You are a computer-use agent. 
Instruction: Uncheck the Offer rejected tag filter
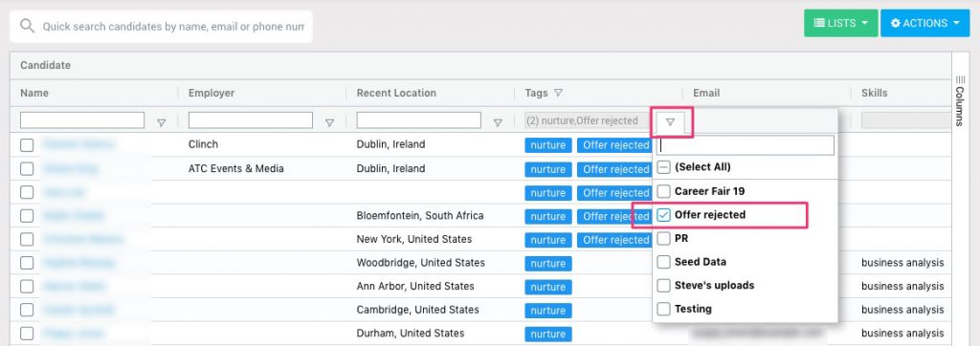tap(664, 215)
